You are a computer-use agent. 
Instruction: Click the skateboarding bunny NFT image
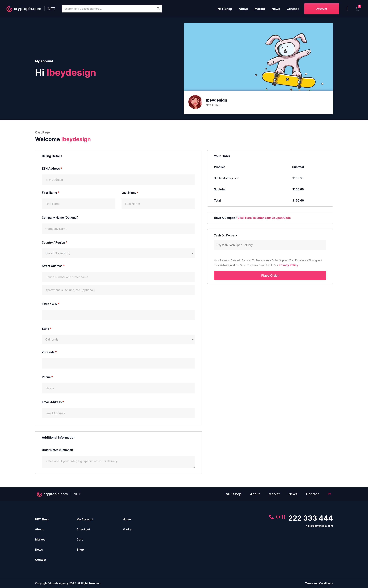258,57
